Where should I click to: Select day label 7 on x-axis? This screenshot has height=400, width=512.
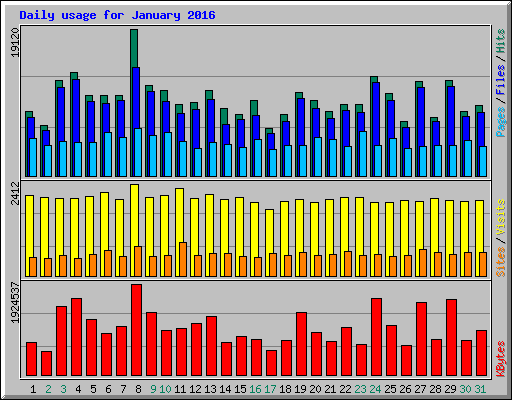point(123,389)
